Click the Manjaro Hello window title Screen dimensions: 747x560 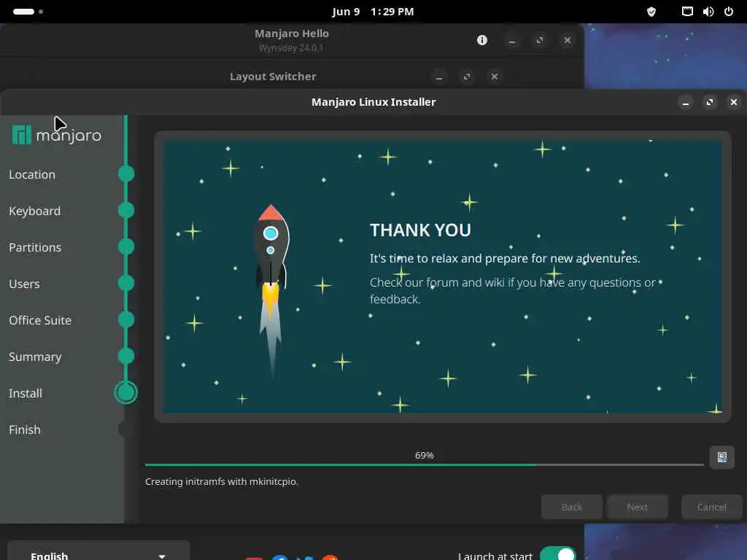point(292,34)
